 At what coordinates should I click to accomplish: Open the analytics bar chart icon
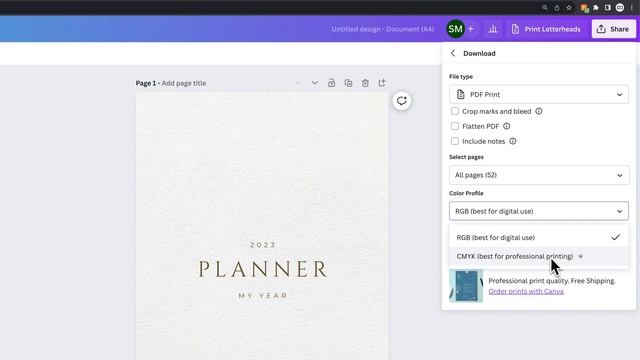coord(493,29)
